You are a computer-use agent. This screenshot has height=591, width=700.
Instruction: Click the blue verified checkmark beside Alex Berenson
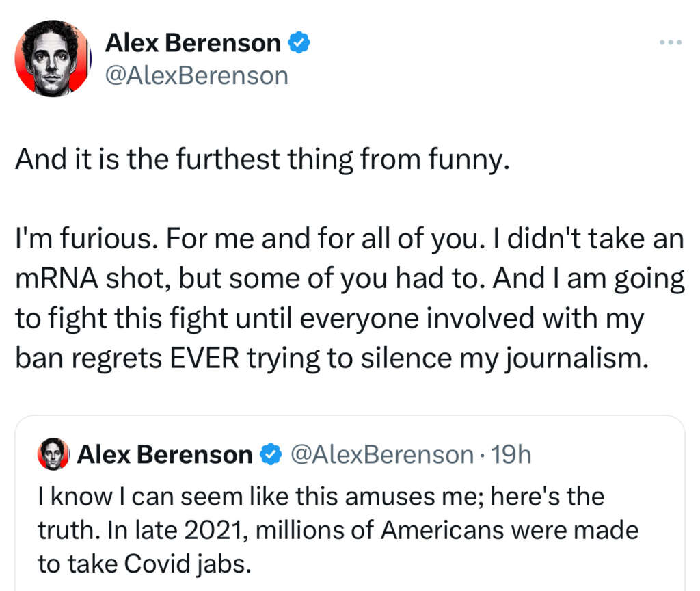pos(298,42)
